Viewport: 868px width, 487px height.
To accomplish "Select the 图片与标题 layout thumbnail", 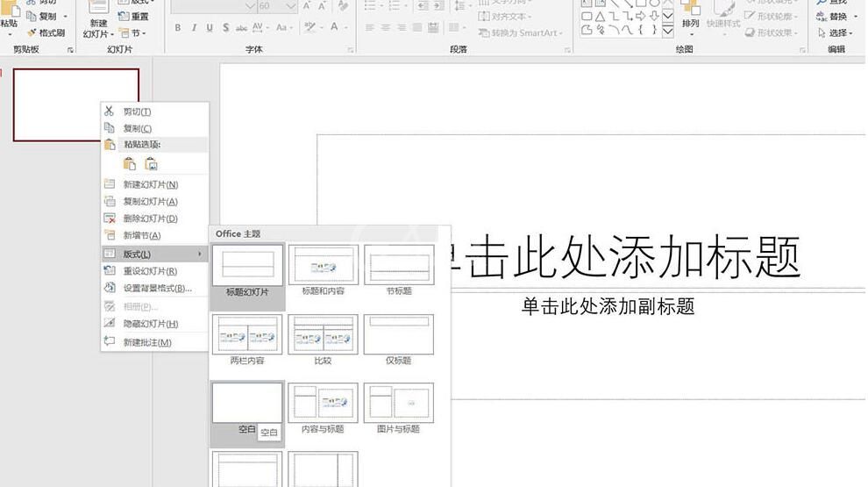I will point(399,403).
